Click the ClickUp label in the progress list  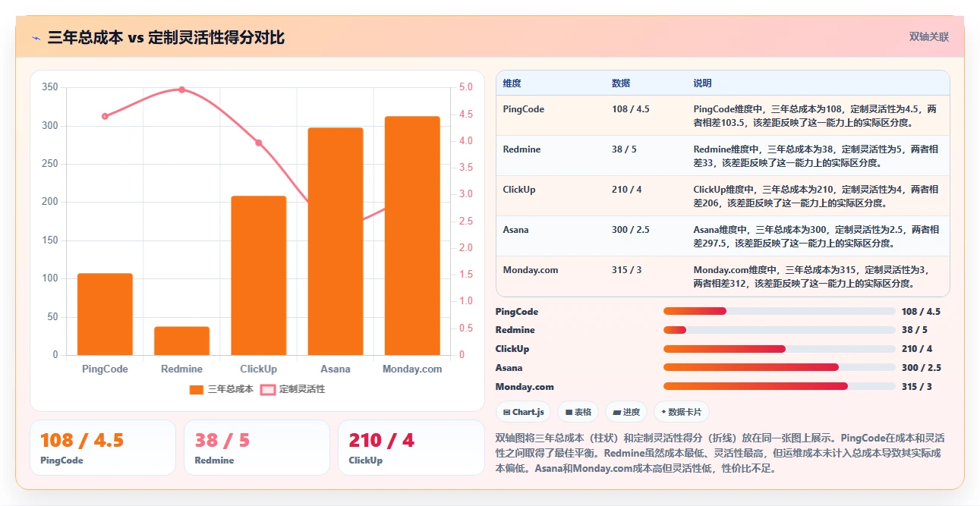[x=512, y=349]
